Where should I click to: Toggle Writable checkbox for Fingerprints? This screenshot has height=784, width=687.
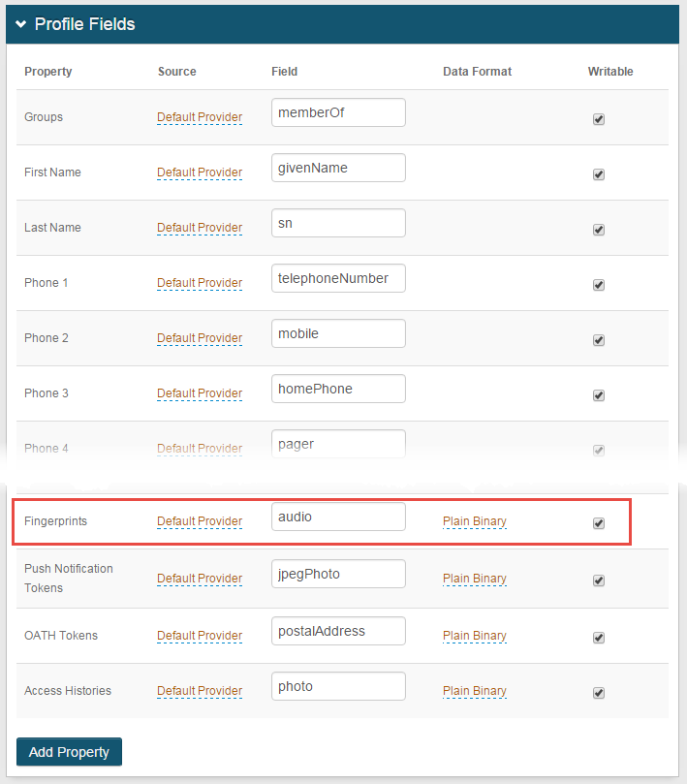[598, 523]
